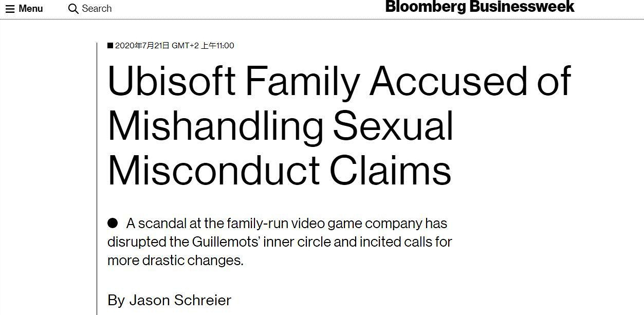Click the 2020年7月21日 publication date
This screenshot has width=644, height=315.
pyautogui.click(x=142, y=46)
